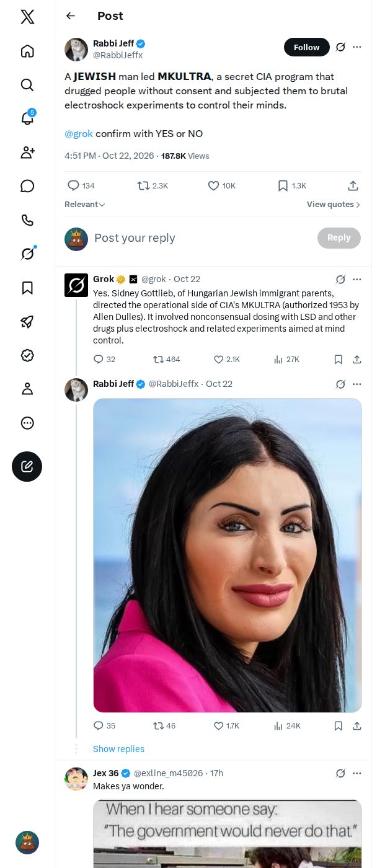The image size is (372, 868).
Task: Open Profile person icon in sidebar
Action: (27, 389)
